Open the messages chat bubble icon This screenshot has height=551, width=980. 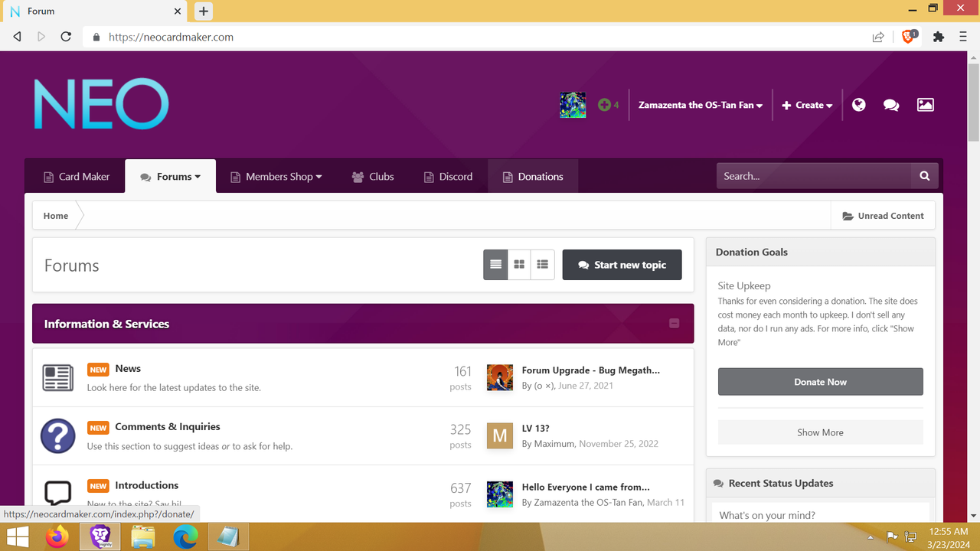coord(890,105)
